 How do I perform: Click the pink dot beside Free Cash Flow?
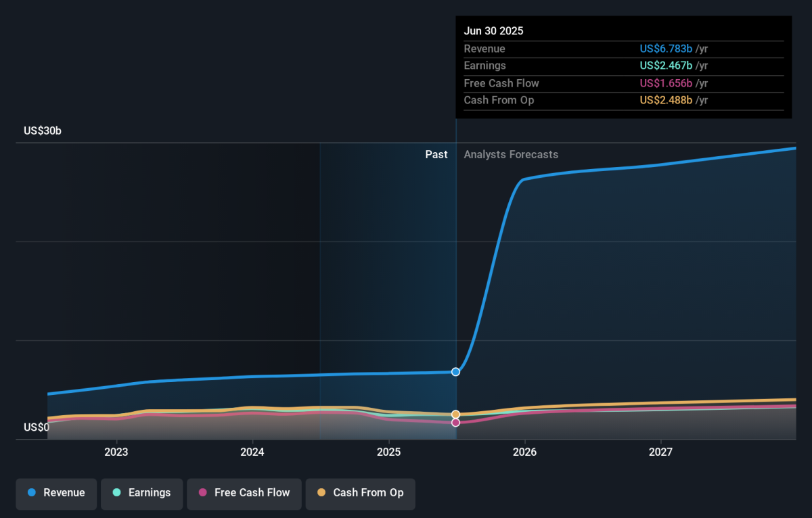(x=203, y=493)
